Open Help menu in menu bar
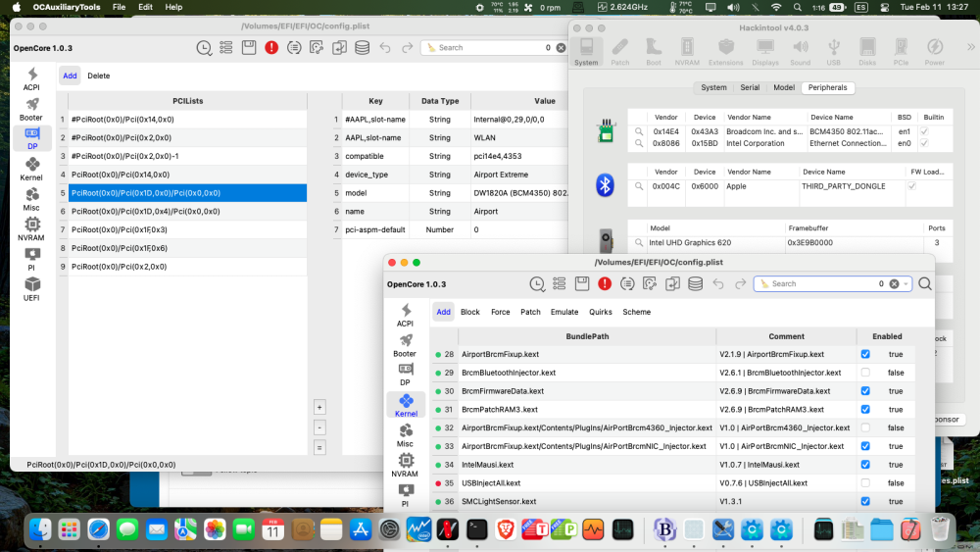 (x=173, y=7)
